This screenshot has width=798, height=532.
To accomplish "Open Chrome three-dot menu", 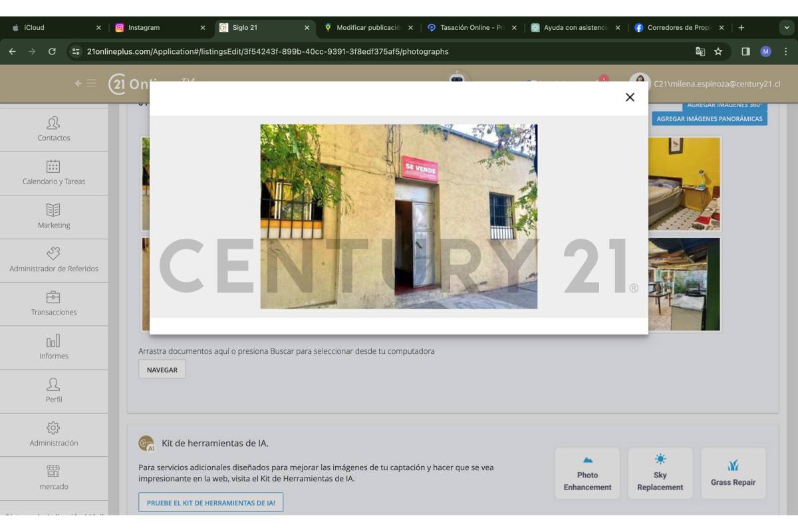I will (785, 51).
